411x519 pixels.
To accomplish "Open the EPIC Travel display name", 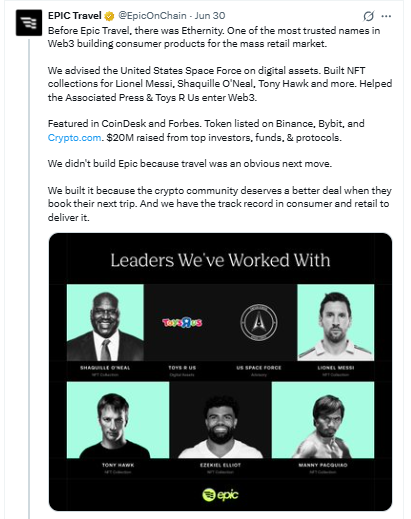I will [x=75, y=16].
